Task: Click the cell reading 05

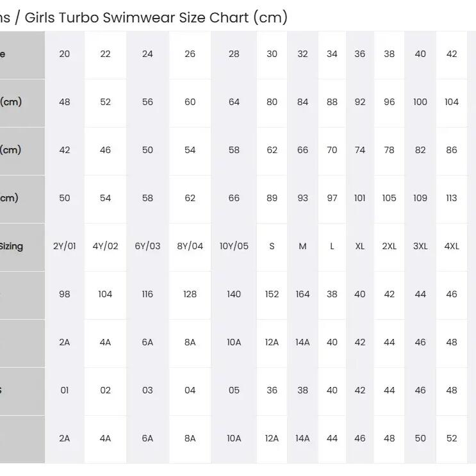Action: point(234,391)
